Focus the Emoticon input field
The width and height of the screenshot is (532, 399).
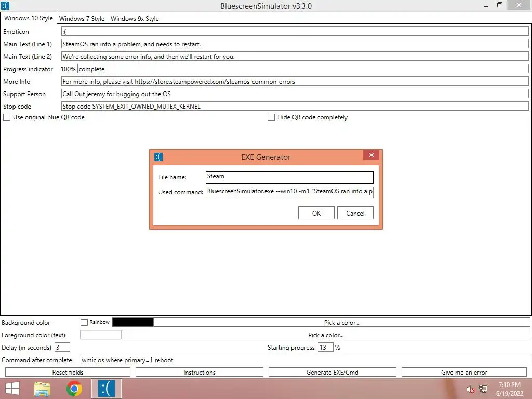pyautogui.click(x=295, y=32)
